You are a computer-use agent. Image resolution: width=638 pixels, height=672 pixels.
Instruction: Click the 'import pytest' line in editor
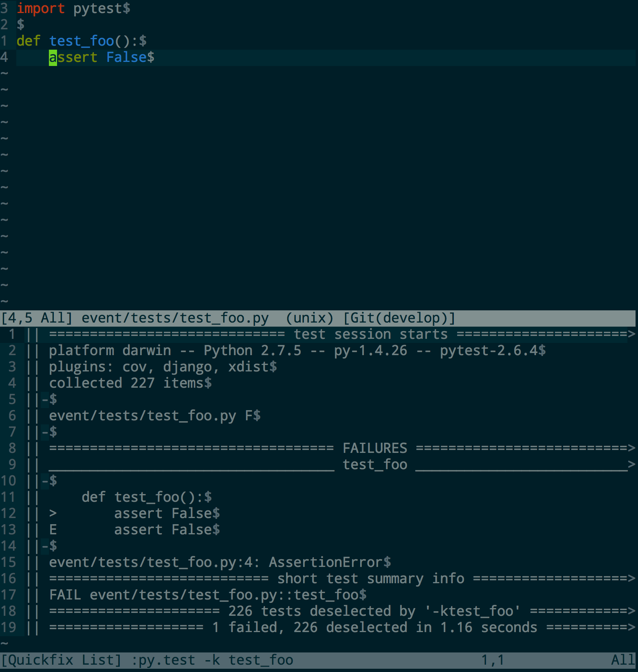tap(73, 8)
